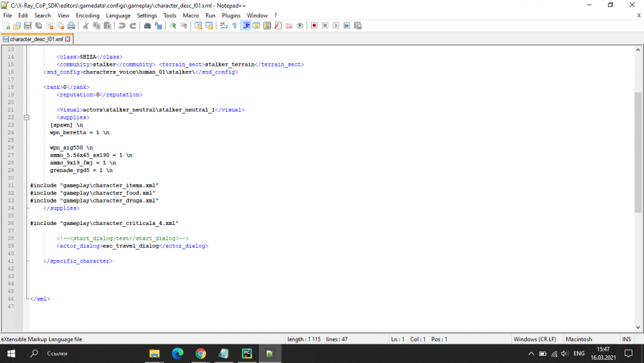Click the Windows (CR LF) status field
Screen dimensions: 644x363
click(x=535, y=339)
